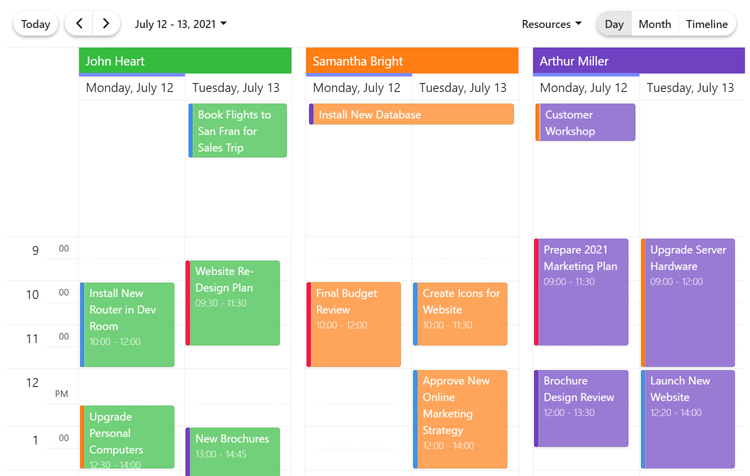This screenshot has height=476, width=750.
Task: Select the John Heart resource header
Action: coord(185,61)
